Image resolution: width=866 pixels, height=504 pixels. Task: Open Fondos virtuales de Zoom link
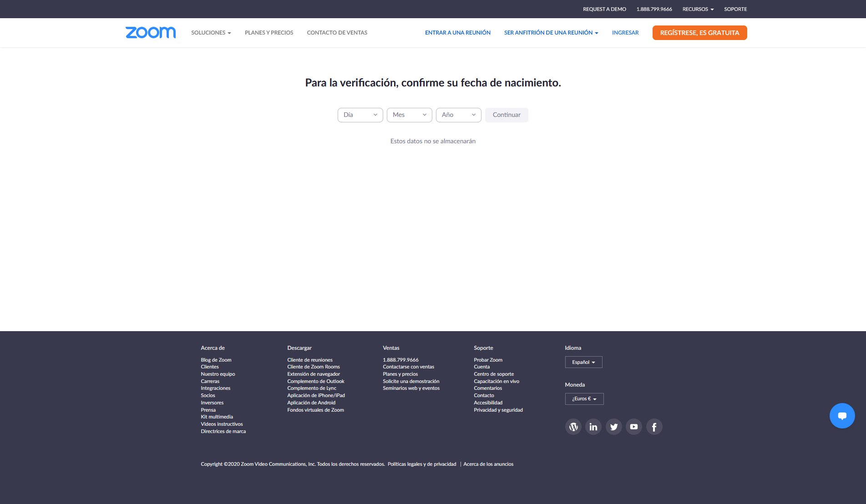pyautogui.click(x=316, y=410)
